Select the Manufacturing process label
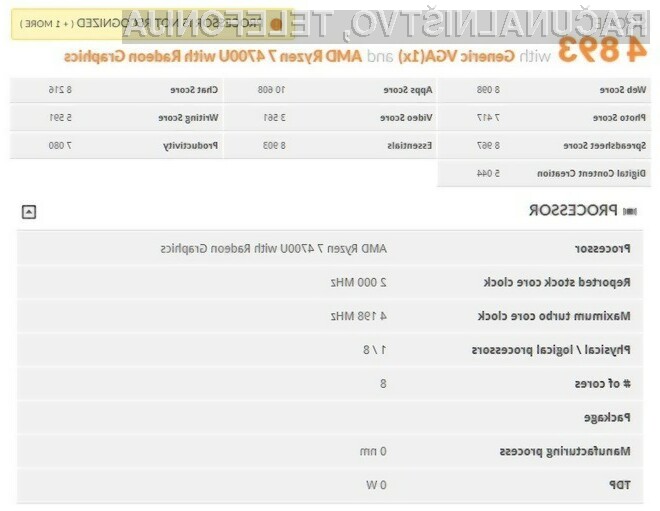660x511 pixels. [x=565, y=451]
